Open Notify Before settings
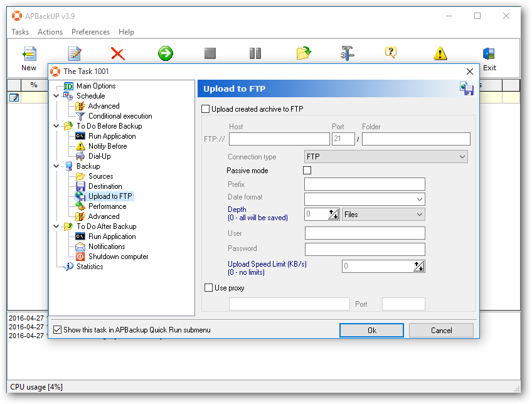 [x=107, y=146]
